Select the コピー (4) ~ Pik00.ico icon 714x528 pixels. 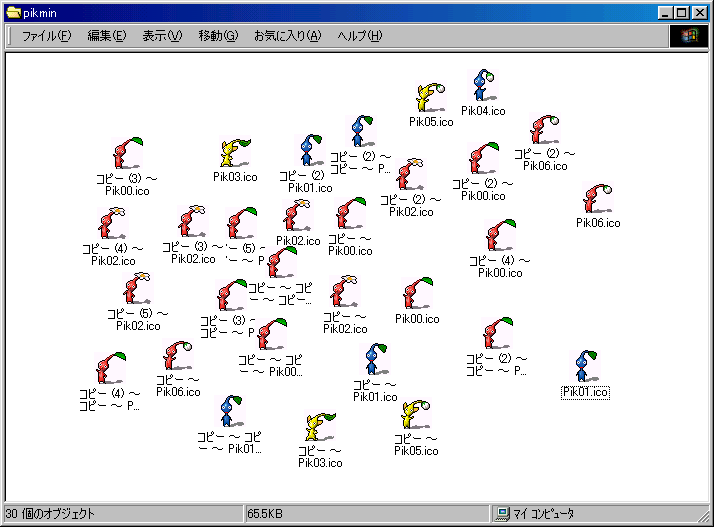tap(500, 235)
